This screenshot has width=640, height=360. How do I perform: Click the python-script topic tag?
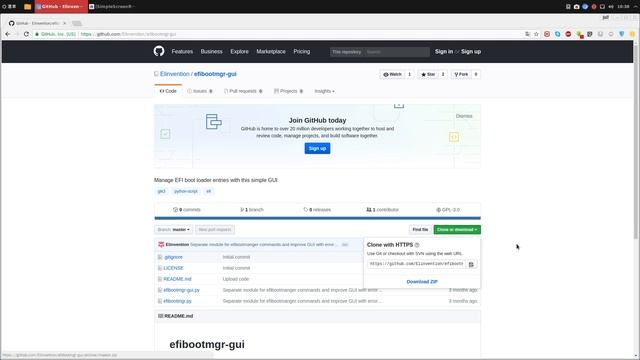[x=186, y=191]
